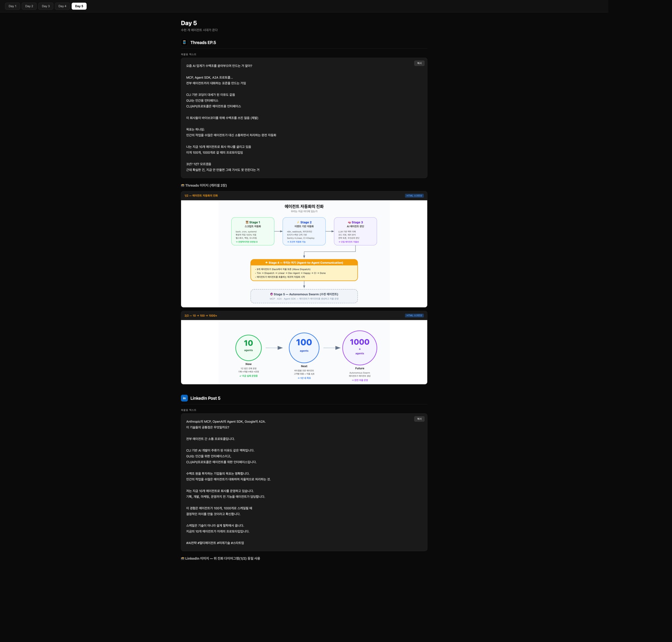Click HTML screenshot badge on slide 1/2
The width and height of the screenshot is (672, 642).
tap(414, 196)
